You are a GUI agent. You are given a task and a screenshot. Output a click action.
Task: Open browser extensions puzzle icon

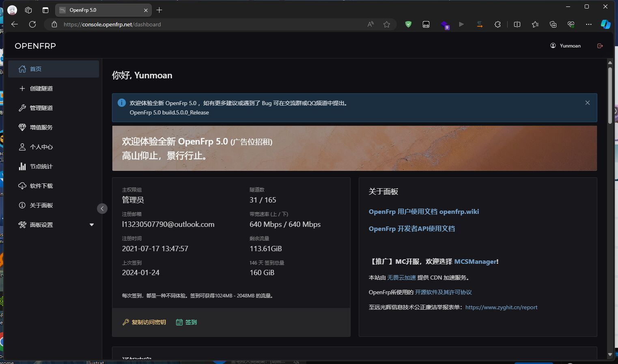[x=497, y=24]
